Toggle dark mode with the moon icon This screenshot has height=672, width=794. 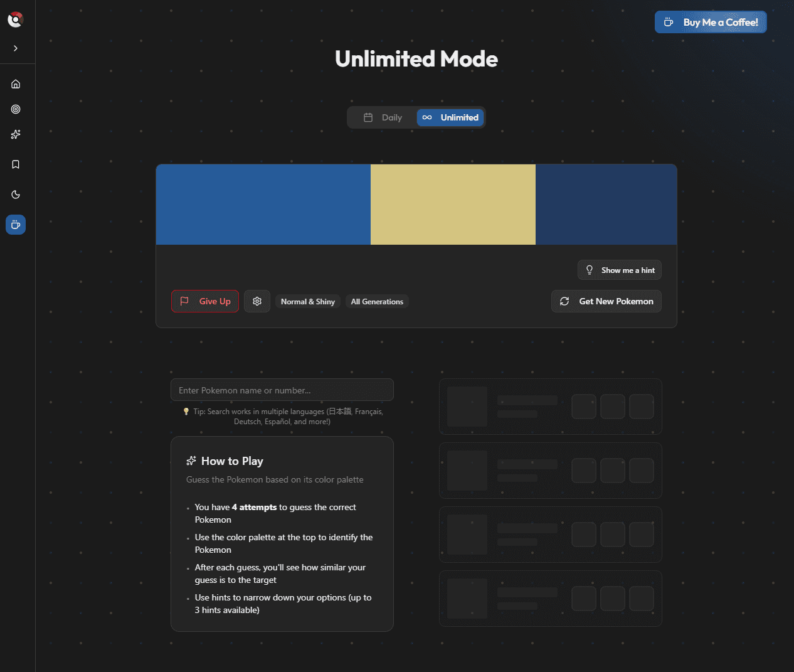coord(16,195)
